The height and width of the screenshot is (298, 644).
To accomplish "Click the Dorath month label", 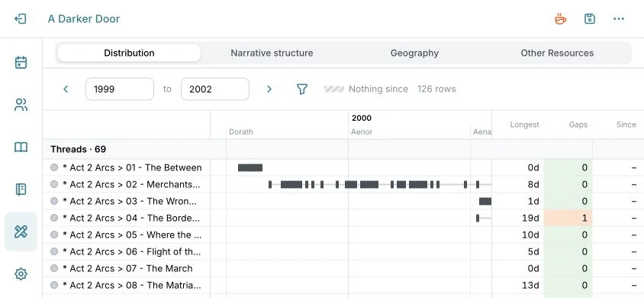I will click(240, 132).
